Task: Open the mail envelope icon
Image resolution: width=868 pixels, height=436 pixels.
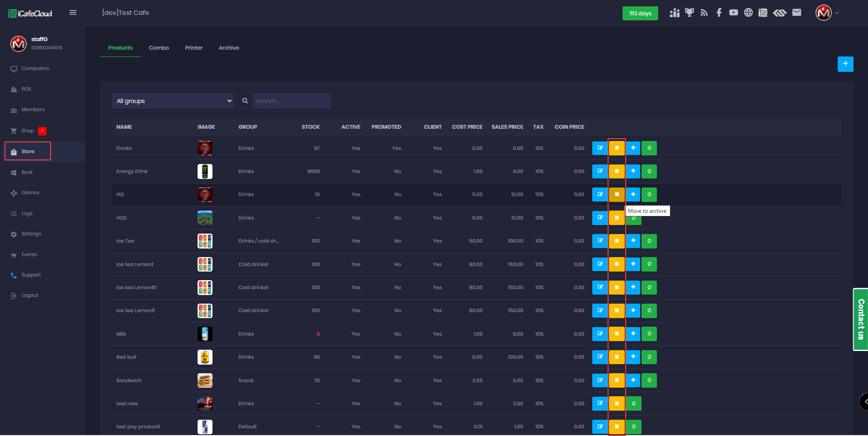Action: click(797, 13)
